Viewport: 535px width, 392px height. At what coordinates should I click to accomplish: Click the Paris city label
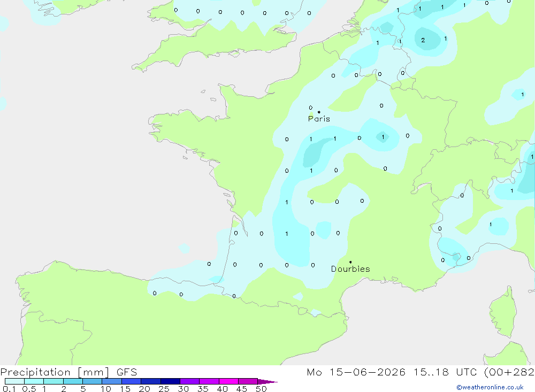319,119
